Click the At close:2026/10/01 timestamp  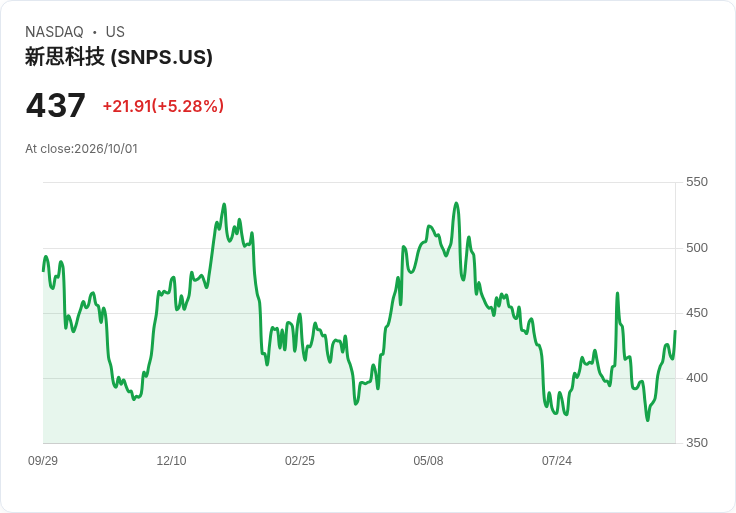[x=81, y=149]
